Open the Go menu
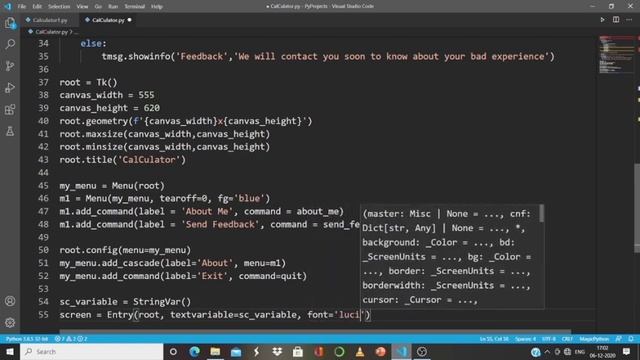Screen dimensions: 640x360 click(x=98, y=6)
